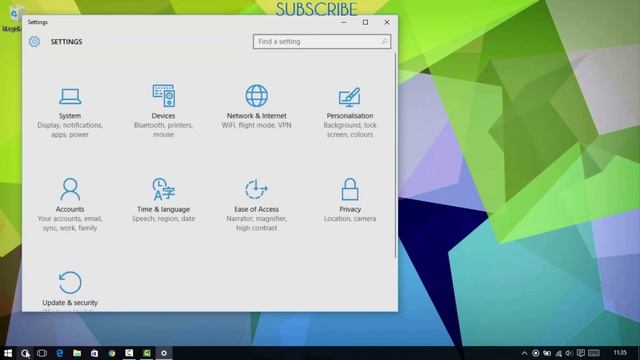Open taskbar search
The height and width of the screenshot is (360, 640).
tap(25, 353)
